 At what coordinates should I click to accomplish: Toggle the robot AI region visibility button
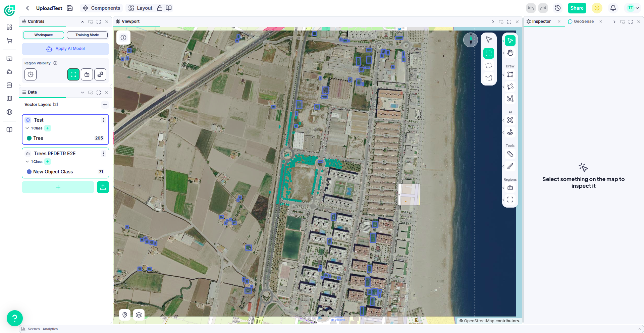tap(87, 74)
